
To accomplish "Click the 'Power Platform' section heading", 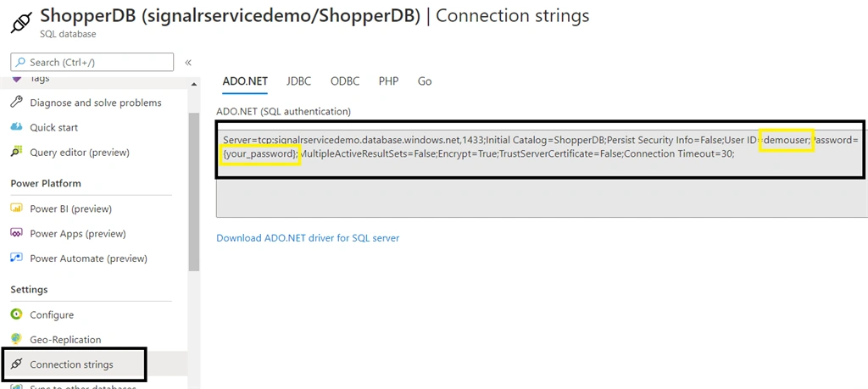I will point(46,183).
